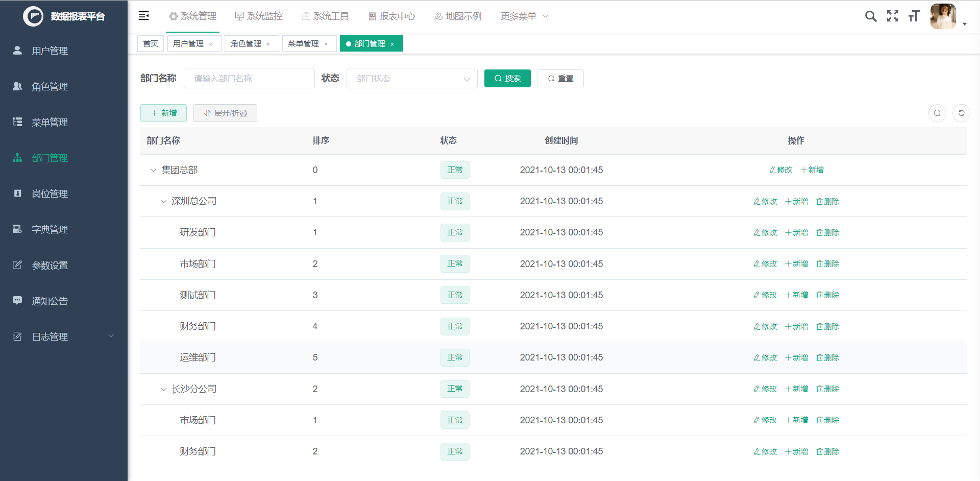Click the 角色管理 sidebar icon
Image resolution: width=980 pixels, height=481 pixels.
(17, 86)
